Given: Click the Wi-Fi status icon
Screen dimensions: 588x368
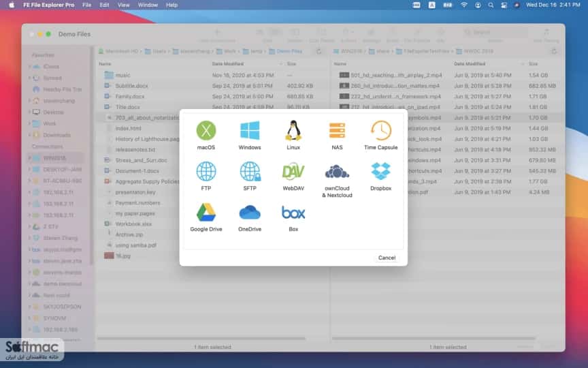Looking at the screenshot, I should pyautogui.click(x=464, y=5).
